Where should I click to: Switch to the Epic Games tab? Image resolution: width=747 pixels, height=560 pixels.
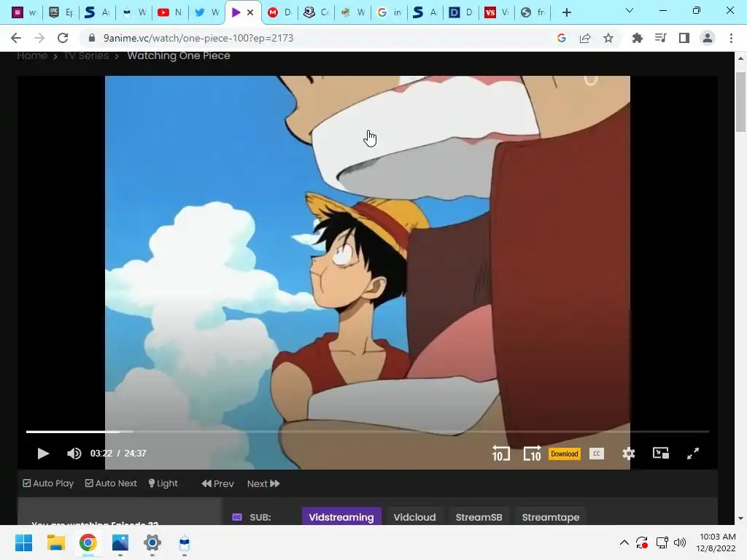tap(61, 12)
